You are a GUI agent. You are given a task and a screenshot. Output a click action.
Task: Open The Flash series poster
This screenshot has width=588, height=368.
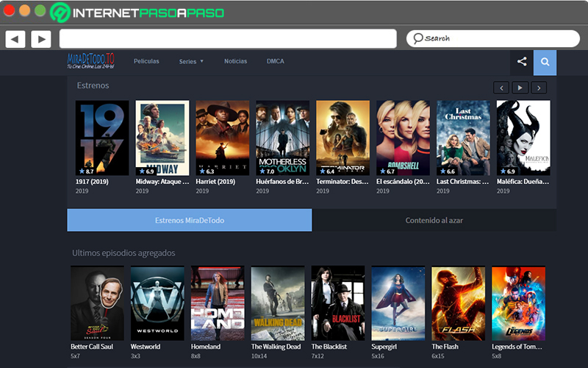coord(458,303)
